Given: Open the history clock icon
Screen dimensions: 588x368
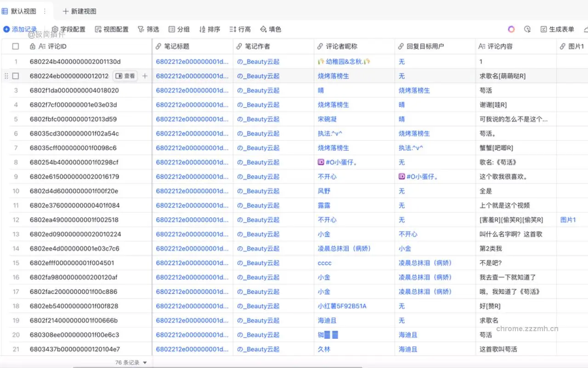Looking at the screenshot, I should (527, 29).
